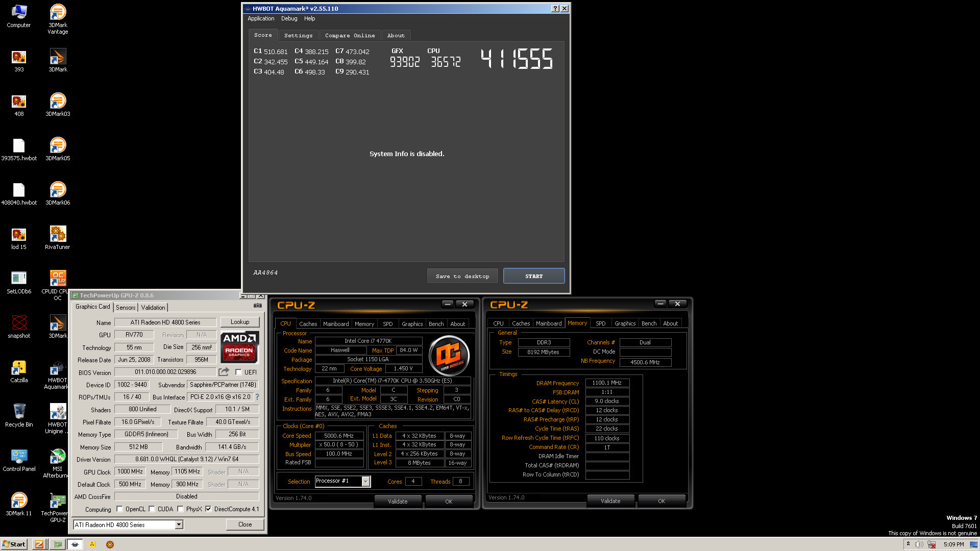
Task: Click the Aquamark help question-mark button
Action: point(555,8)
